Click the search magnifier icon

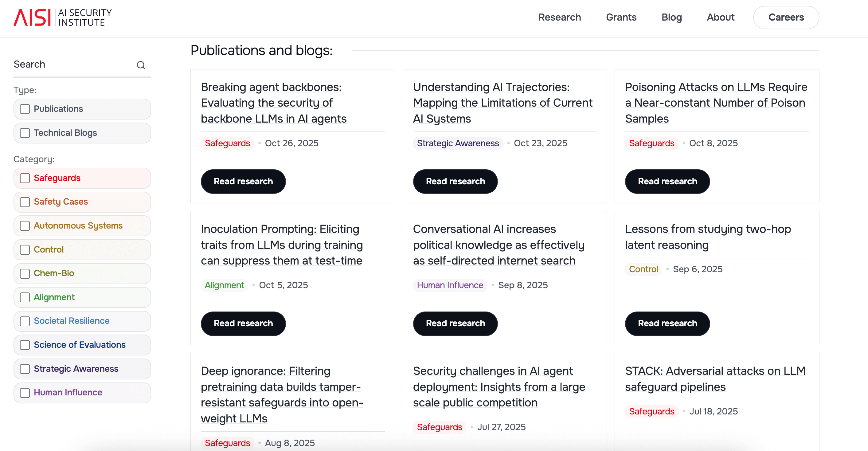(141, 65)
